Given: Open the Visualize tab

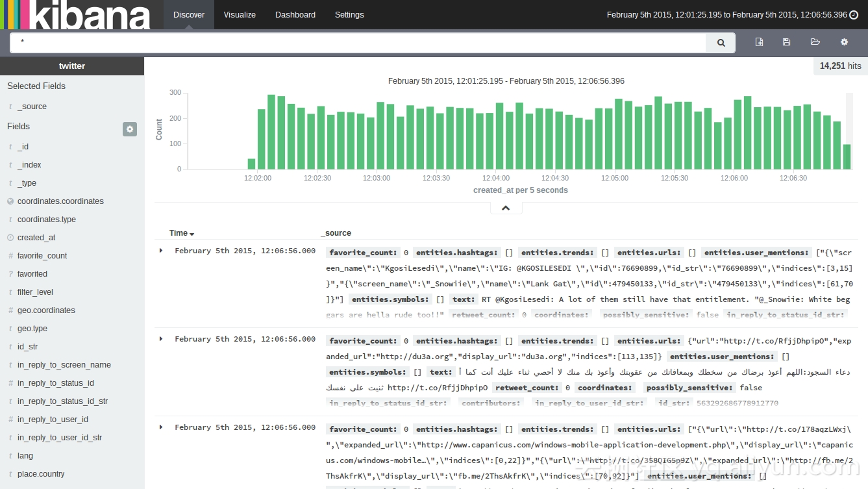Looking at the screenshot, I should 240,15.
